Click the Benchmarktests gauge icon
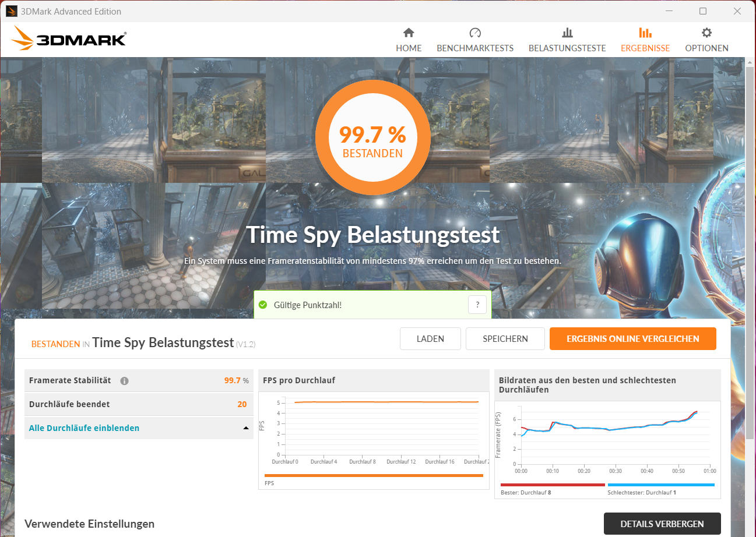 tap(475, 33)
